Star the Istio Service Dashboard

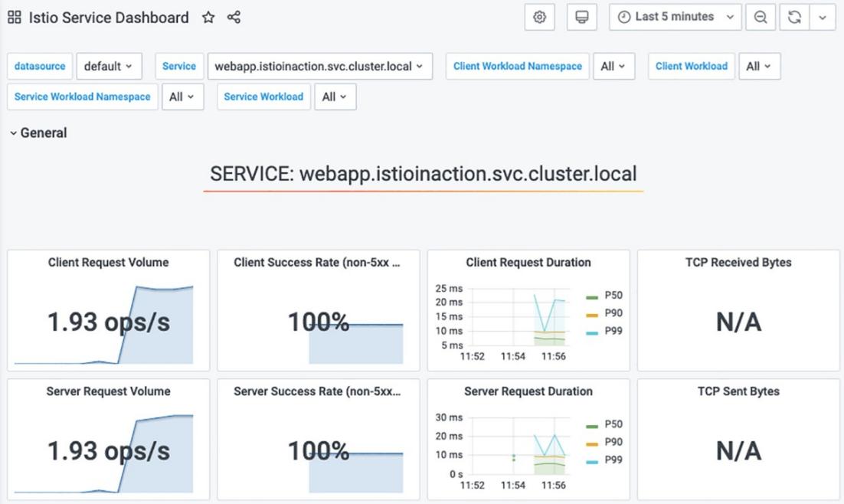(x=208, y=18)
